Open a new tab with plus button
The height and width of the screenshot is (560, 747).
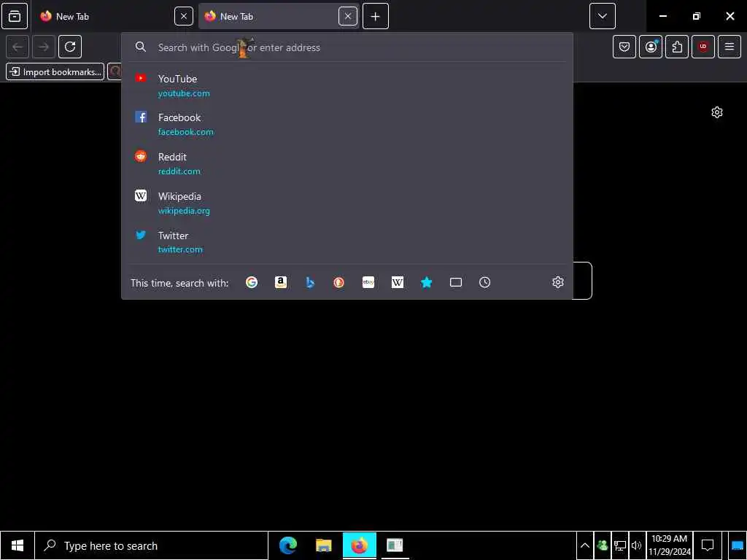(x=376, y=16)
